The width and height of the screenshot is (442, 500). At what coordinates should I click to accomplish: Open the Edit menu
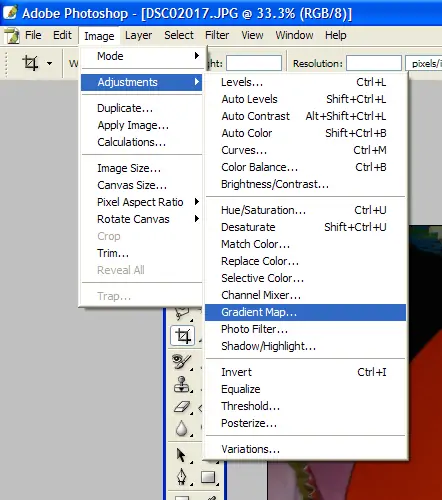point(62,35)
